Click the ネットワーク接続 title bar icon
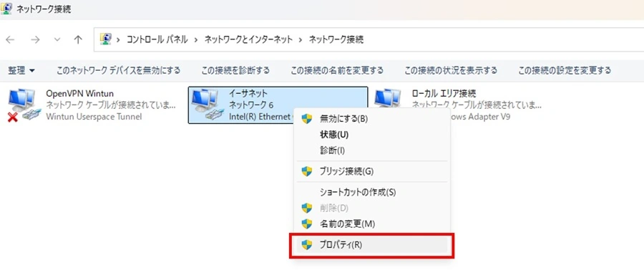644x273 pixels. [x=6, y=9]
